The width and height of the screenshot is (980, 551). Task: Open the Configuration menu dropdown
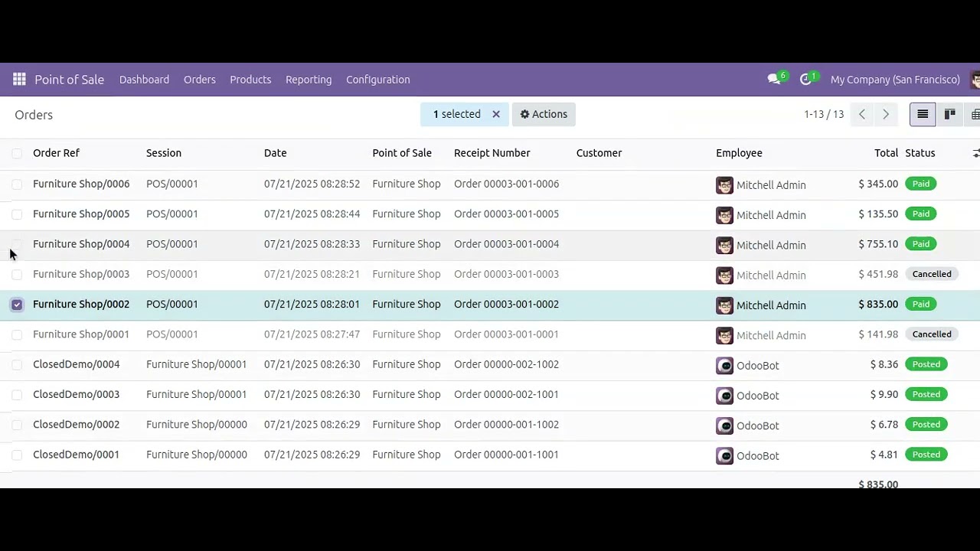(x=377, y=80)
